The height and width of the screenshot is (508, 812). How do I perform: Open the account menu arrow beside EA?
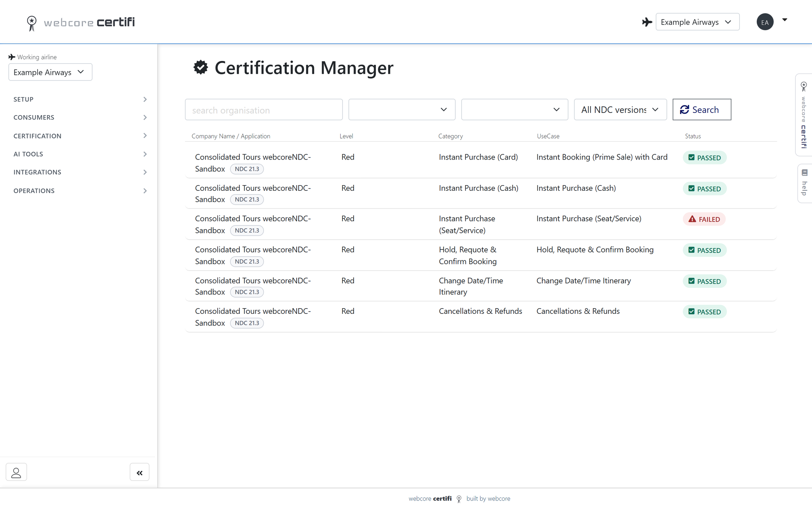[785, 20]
